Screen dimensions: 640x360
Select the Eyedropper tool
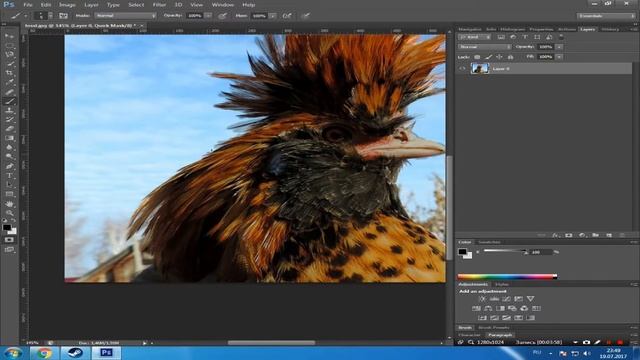point(9,82)
